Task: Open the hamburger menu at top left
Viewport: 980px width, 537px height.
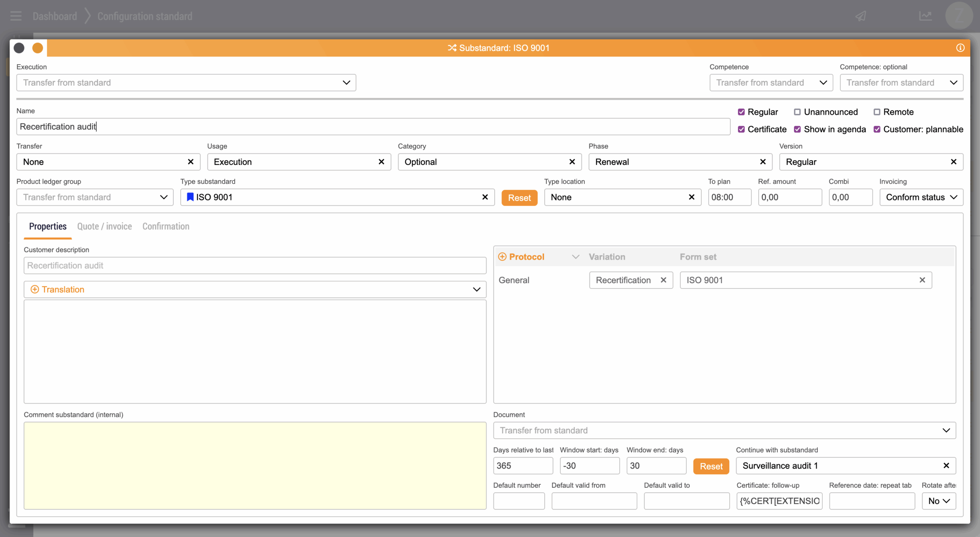Action: 16,16
